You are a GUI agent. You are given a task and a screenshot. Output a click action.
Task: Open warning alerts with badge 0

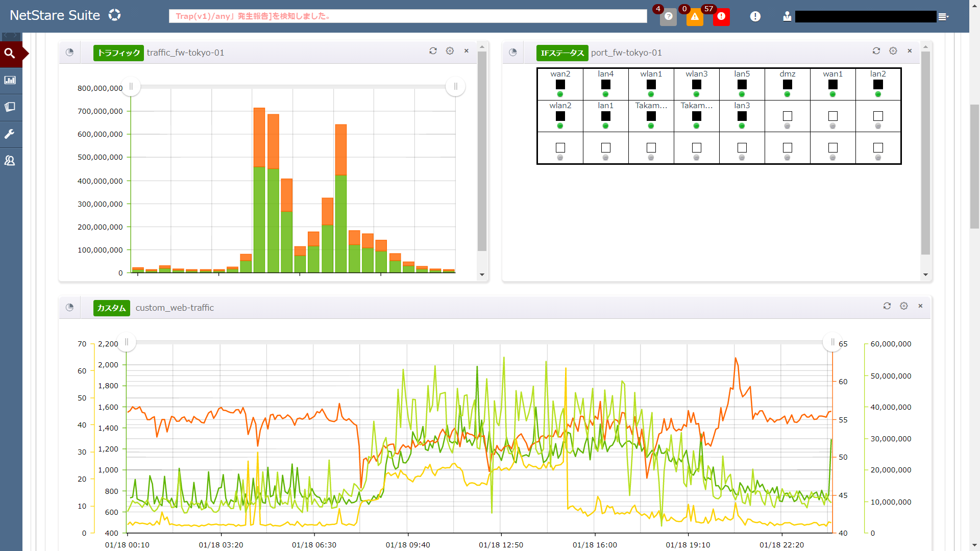(x=695, y=16)
